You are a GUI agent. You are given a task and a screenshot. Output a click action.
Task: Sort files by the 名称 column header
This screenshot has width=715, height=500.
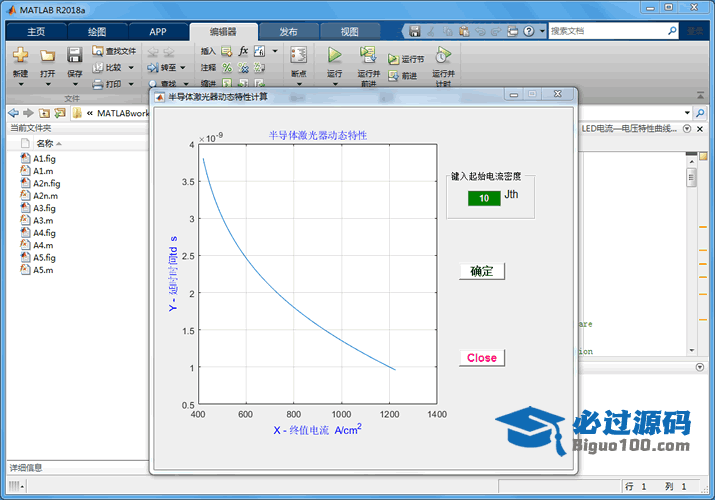tap(45, 143)
